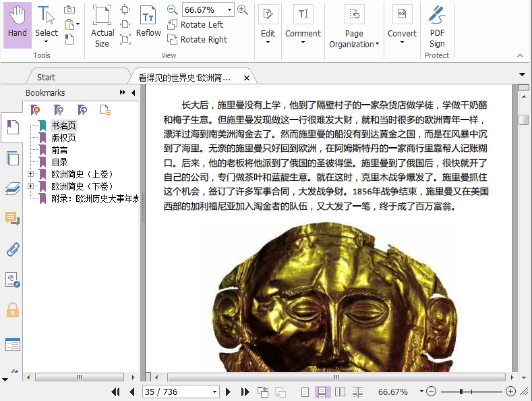
Task: Click the add new bookmark icon
Action: tap(59, 110)
